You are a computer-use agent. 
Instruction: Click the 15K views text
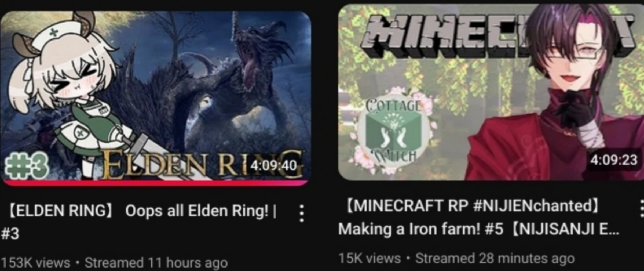(369, 258)
